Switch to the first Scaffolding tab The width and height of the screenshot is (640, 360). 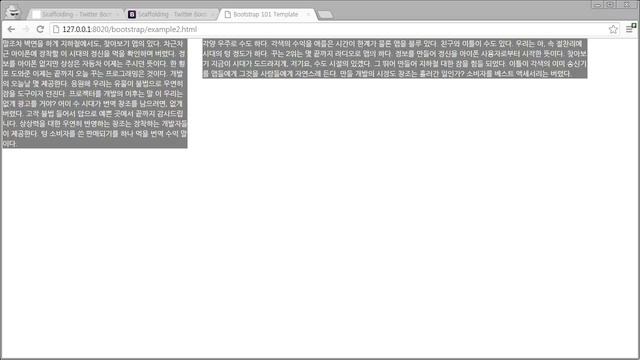(77, 14)
